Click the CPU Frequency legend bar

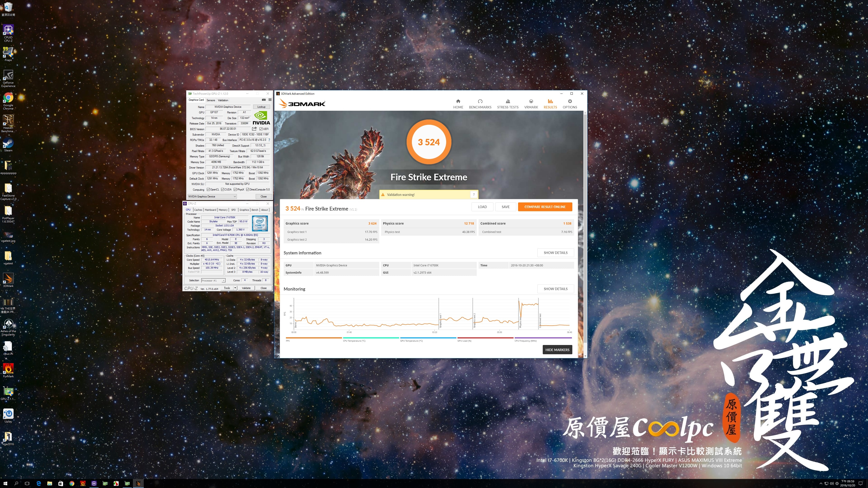pos(543,338)
